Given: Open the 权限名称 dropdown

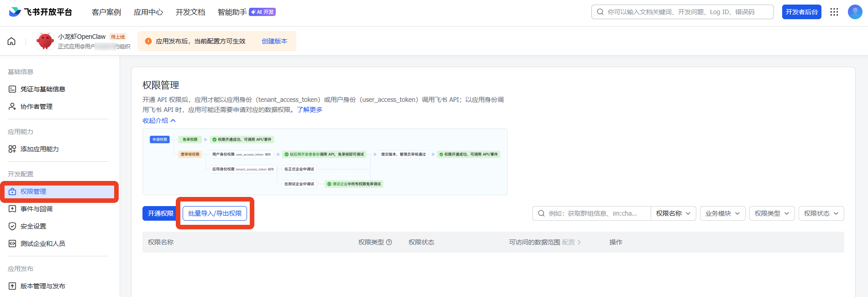Looking at the screenshot, I should tap(673, 213).
